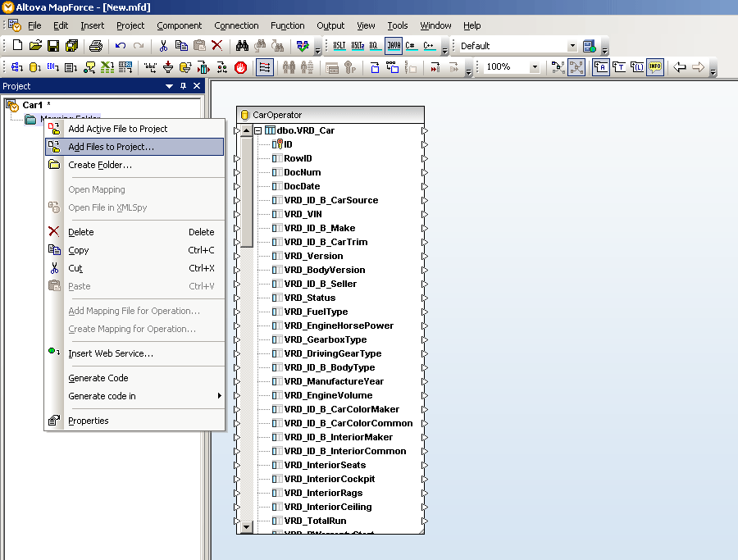Open the Component menu
738x560 pixels.
click(x=180, y=25)
